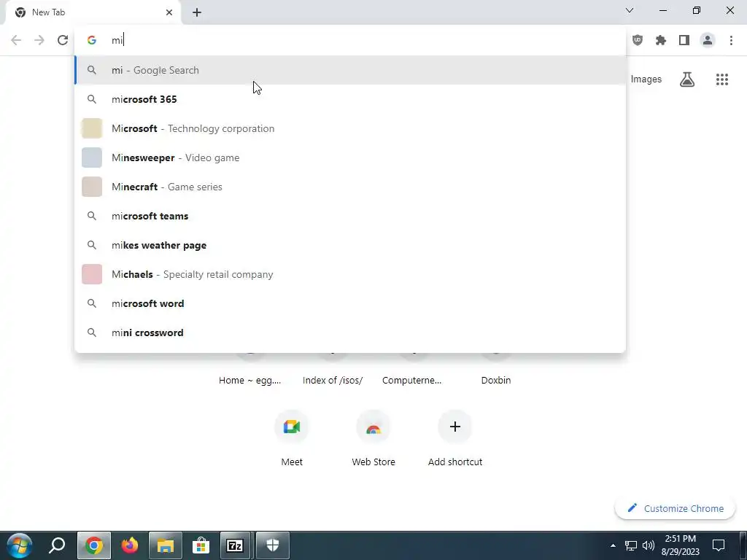The image size is (747, 560).
Task: Open the Home ~ egg... shortcut
Action: pos(249,380)
